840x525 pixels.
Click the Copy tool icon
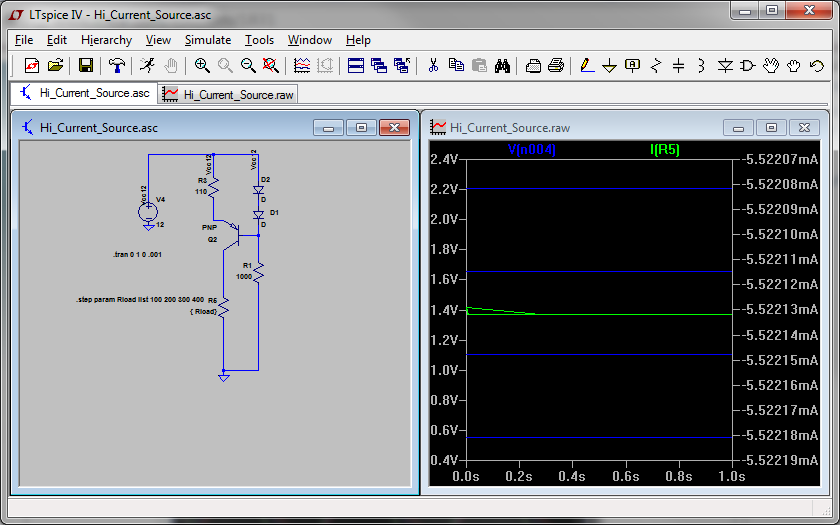[x=456, y=66]
